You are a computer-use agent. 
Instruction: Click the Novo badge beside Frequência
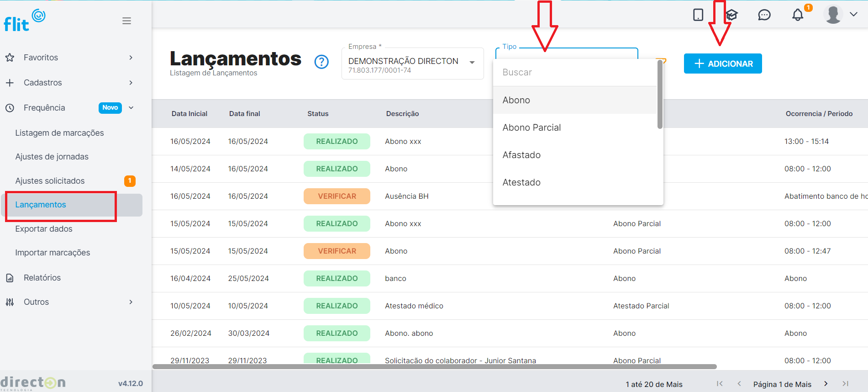click(110, 108)
